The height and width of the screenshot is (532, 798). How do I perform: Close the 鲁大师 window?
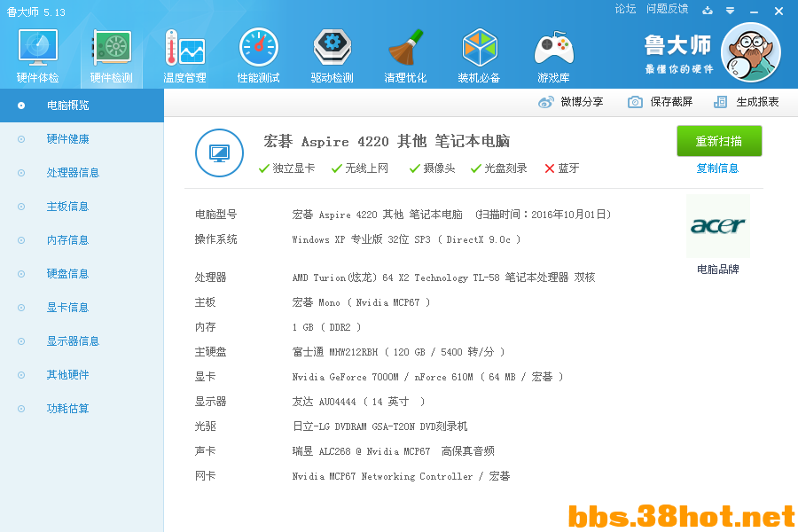(x=778, y=11)
